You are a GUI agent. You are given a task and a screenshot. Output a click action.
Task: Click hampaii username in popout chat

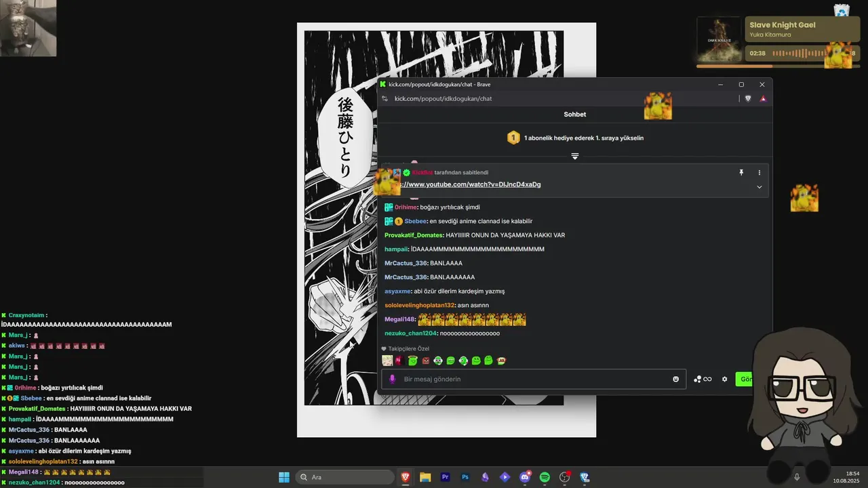(396, 249)
